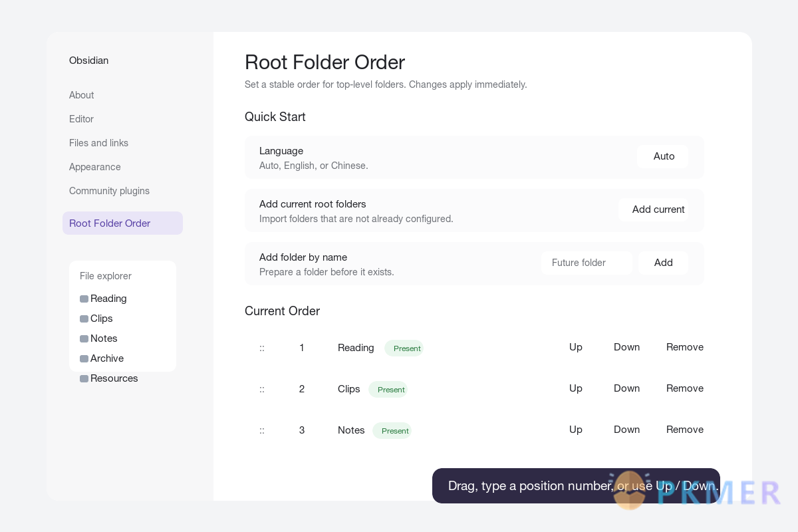Click the Present badge on Reading row
Image resolution: width=798 pixels, height=532 pixels.
click(x=404, y=348)
